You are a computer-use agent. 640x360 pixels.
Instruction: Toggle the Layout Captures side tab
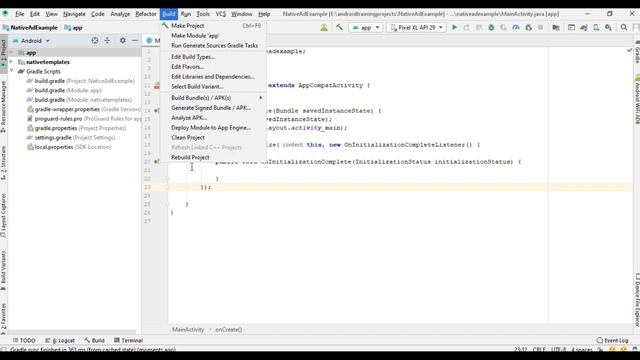(3, 216)
